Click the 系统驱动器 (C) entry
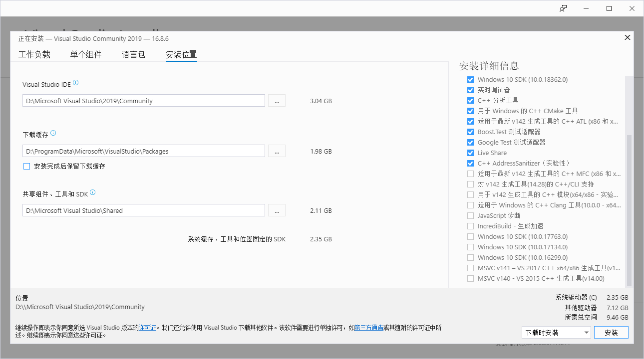Image resolution: width=644 pixels, height=359 pixels. pos(592,298)
